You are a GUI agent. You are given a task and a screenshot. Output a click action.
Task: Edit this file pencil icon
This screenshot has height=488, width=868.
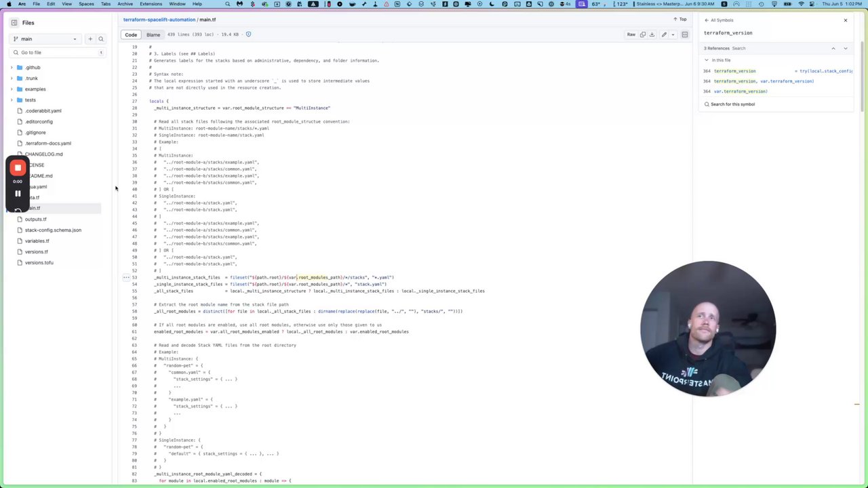(664, 35)
